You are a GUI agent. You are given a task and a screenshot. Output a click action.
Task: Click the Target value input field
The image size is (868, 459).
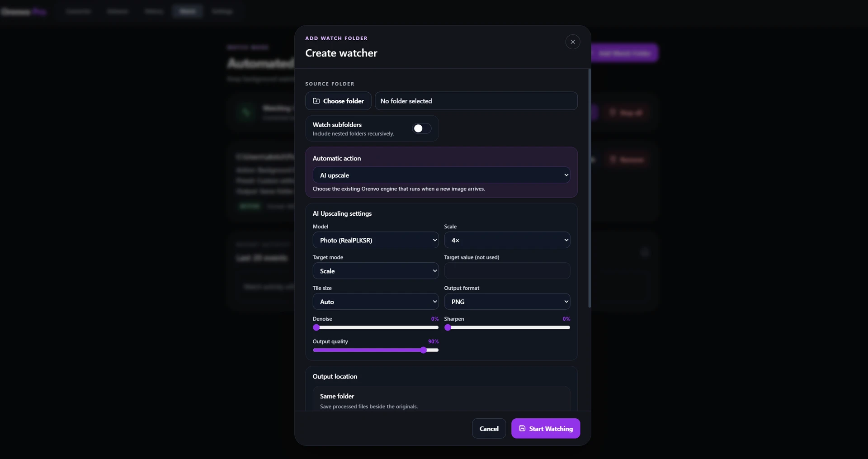click(507, 271)
